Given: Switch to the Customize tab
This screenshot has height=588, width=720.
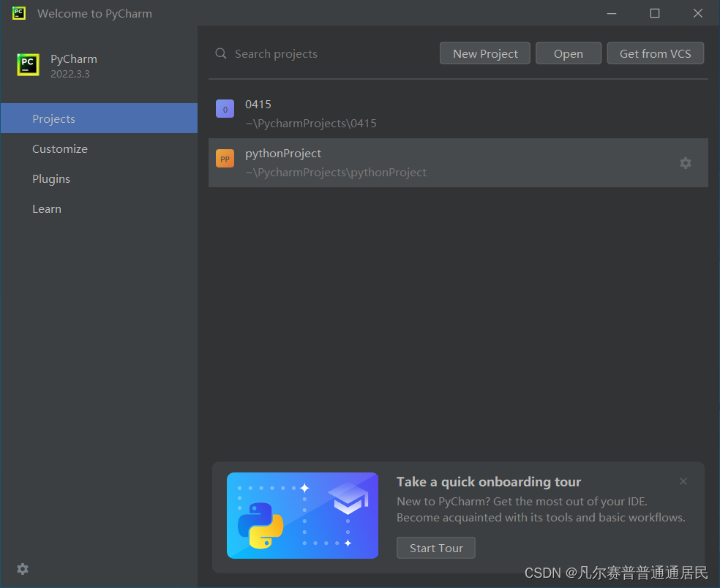Looking at the screenshot, I should [x=100, y=148].
